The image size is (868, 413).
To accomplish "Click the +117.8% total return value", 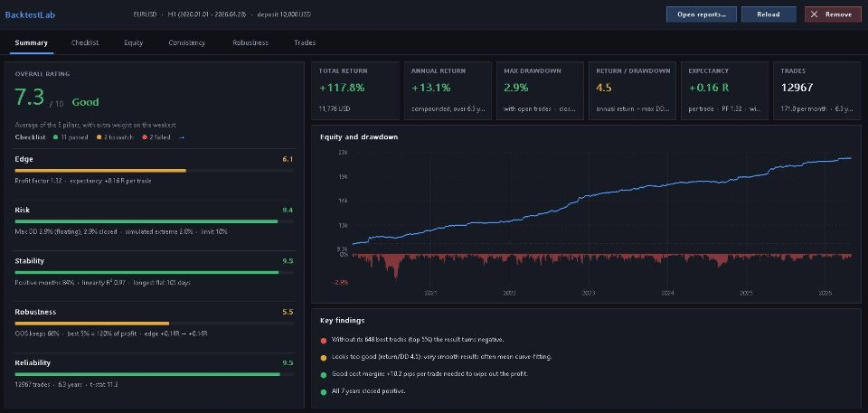I will [342, 88].
